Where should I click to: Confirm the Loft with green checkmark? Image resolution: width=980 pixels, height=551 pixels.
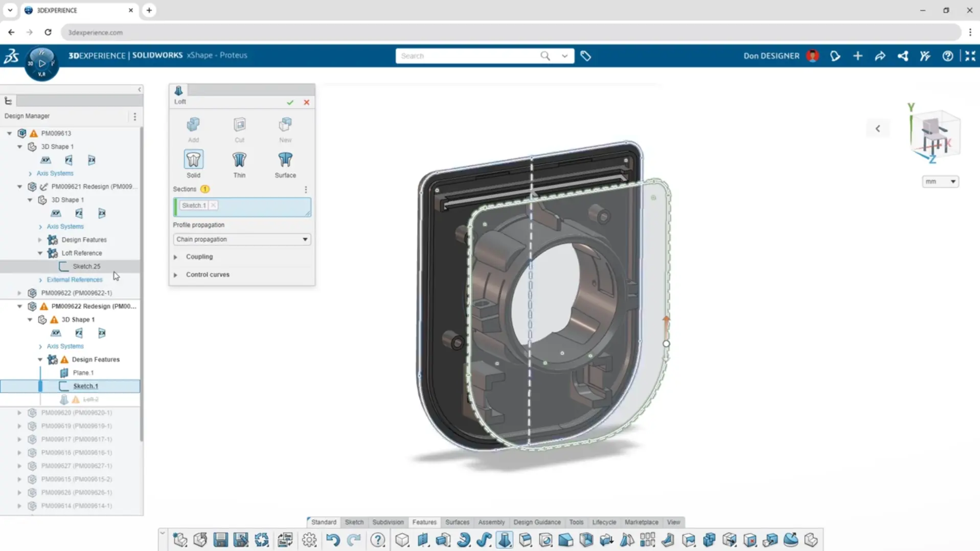tap(290, 102)
